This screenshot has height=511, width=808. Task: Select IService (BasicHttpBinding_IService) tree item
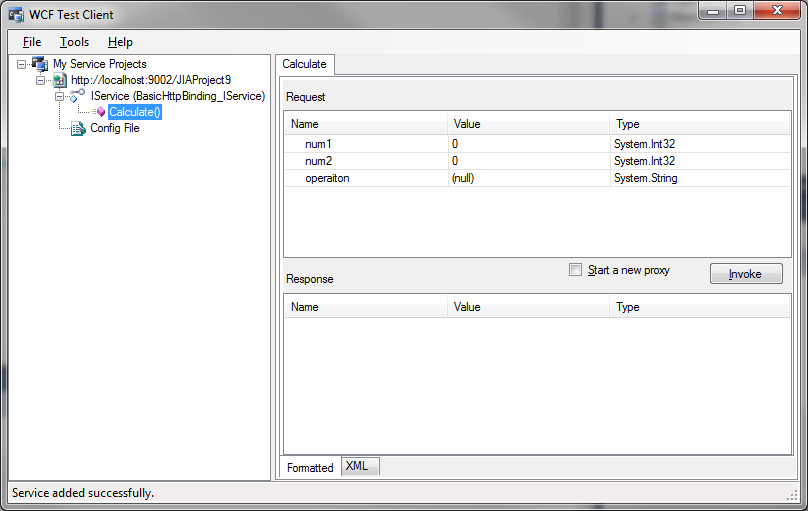click(178, 96)
